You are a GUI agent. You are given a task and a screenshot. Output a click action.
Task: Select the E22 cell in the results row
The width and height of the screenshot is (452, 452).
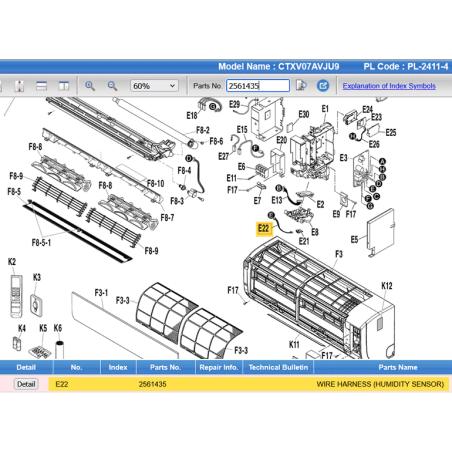point(62,384)
